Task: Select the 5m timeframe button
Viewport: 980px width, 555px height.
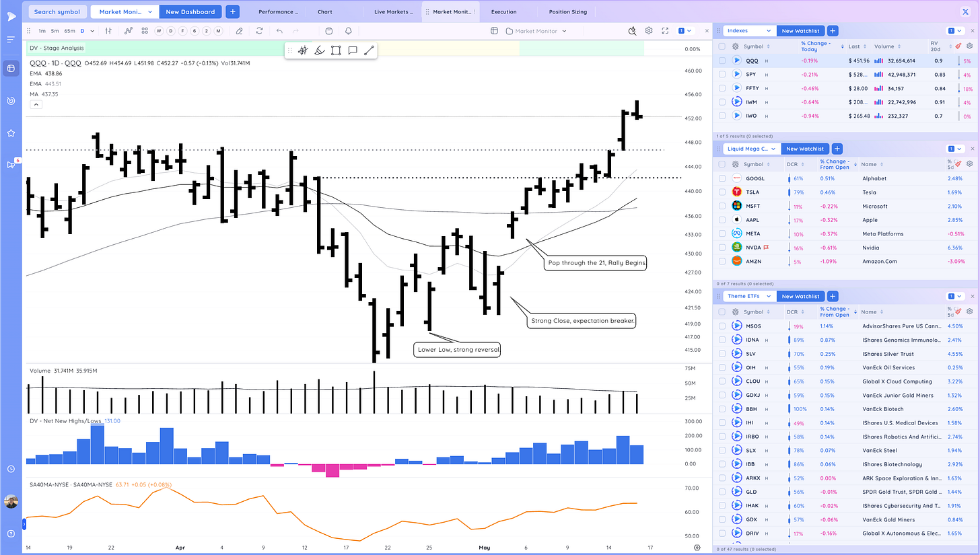Action: (55, 31)
